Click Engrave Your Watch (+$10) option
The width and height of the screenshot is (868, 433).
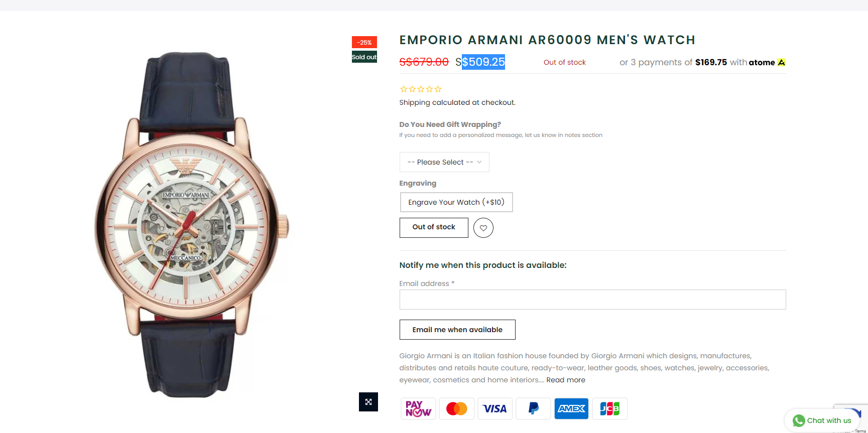[456, 202]
